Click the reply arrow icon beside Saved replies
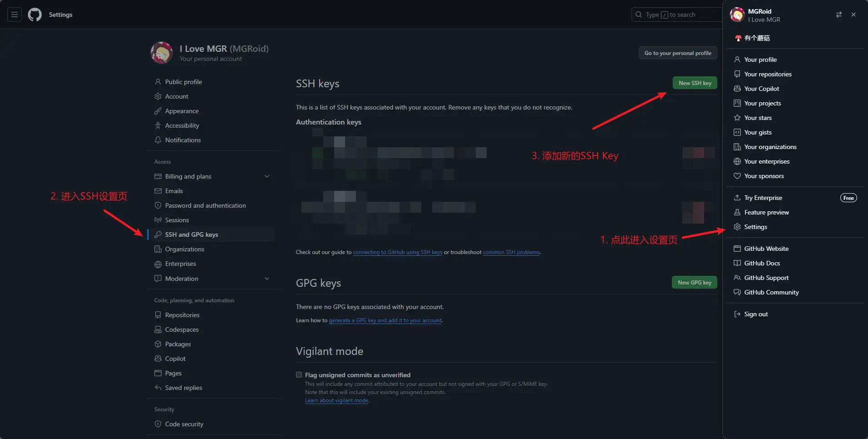 [x=158, y=388]
